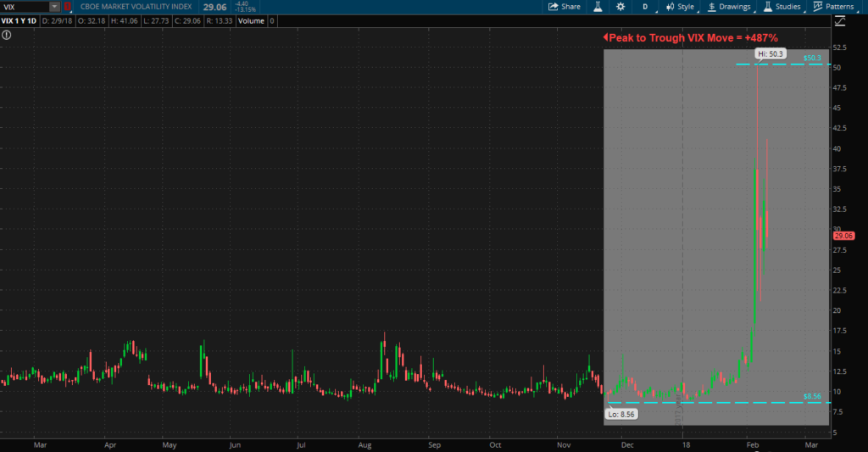Click the C: 29.06 close value

pos(187,21)
